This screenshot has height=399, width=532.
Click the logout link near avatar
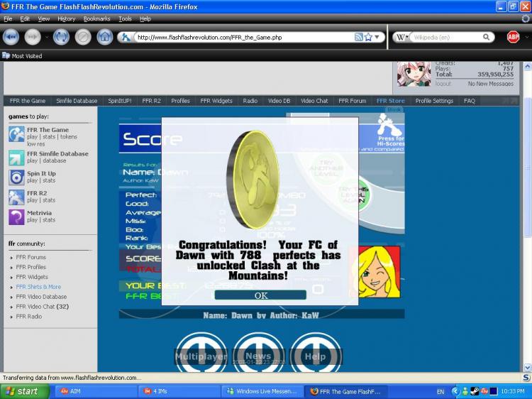pyautogui.click(x=443, y=84)
